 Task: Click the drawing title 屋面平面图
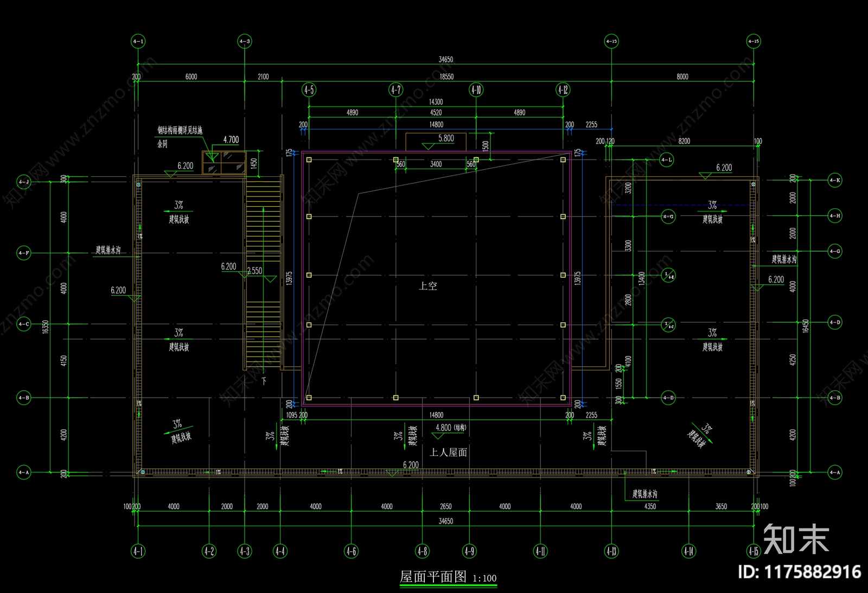(x=433, y=577)
